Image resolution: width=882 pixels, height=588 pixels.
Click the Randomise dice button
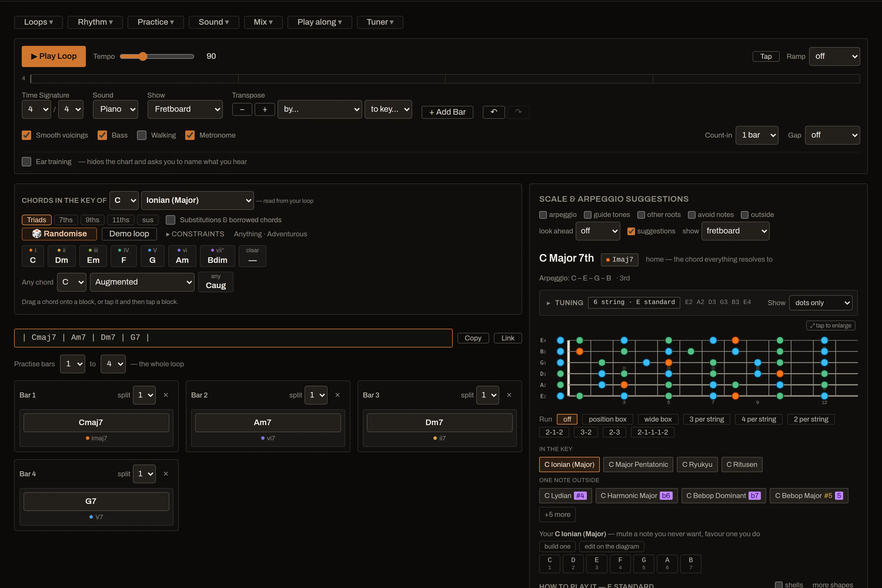click(x=59, y=234)
